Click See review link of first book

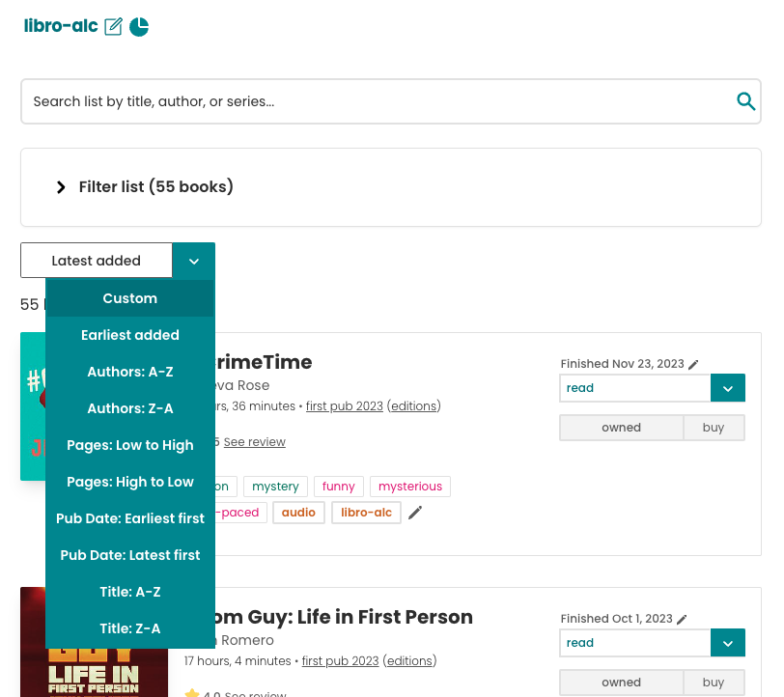coord(255,442)
